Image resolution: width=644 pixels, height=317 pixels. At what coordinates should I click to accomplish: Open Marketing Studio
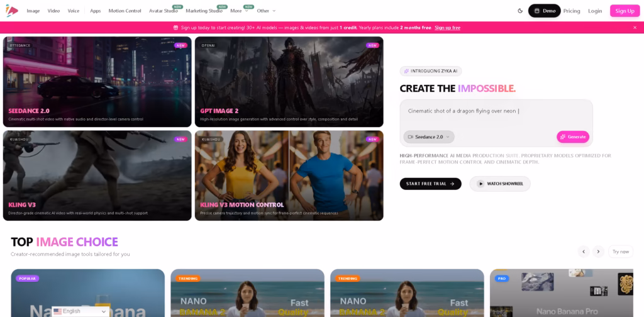click(204, 11)
